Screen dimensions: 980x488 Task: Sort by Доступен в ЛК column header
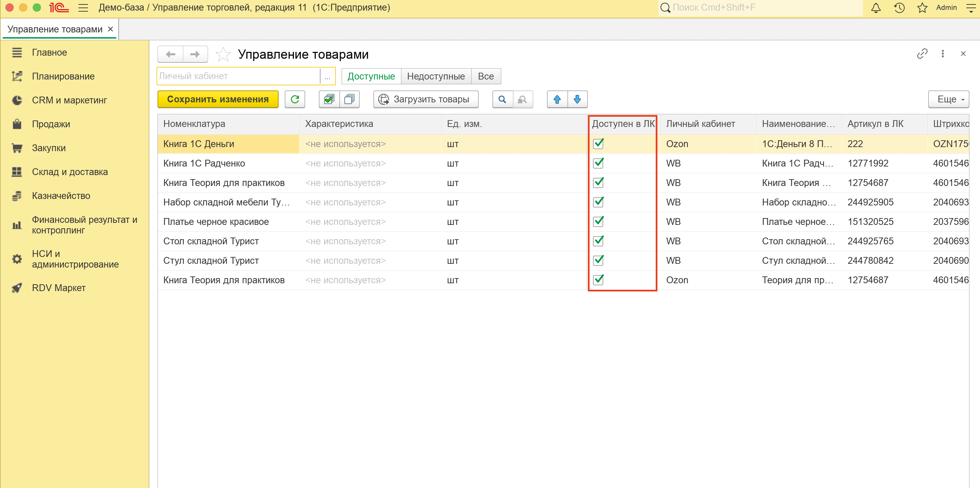623,124
